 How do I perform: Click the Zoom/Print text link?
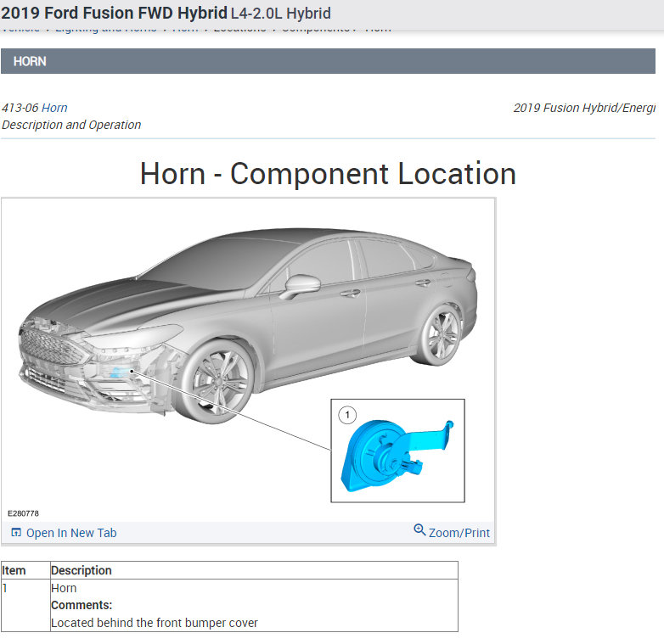click(x=459, y=533)
